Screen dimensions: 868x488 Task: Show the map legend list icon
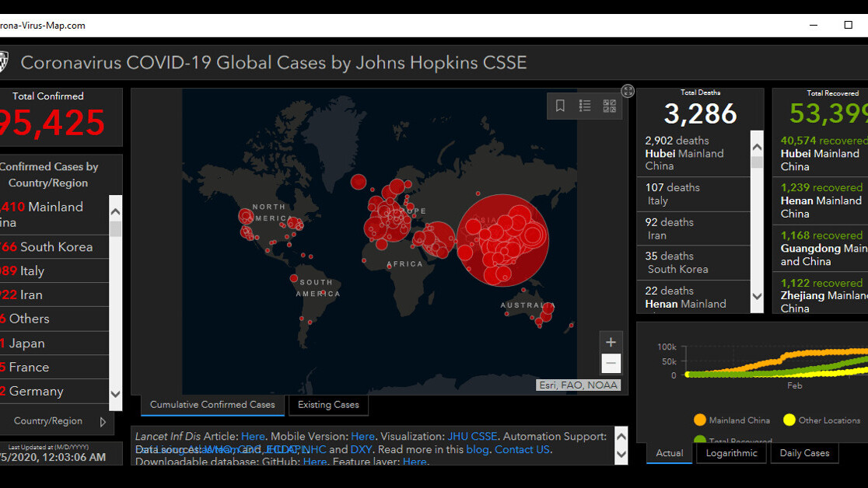pos(585,106)
